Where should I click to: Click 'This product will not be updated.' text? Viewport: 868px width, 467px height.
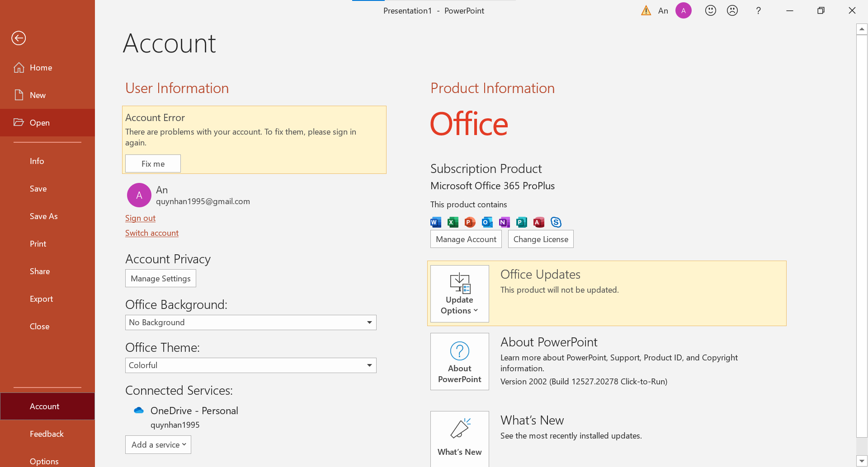(x=560, y=290)
